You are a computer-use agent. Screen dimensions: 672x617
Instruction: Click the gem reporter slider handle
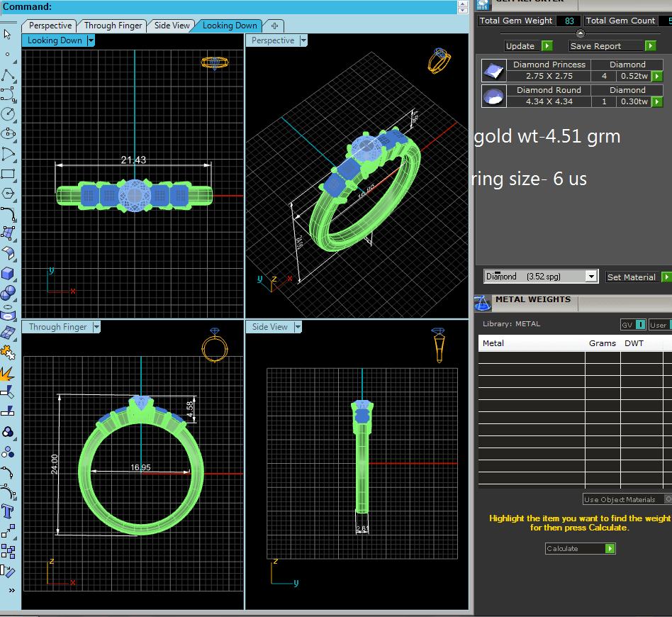coord(581,33)
